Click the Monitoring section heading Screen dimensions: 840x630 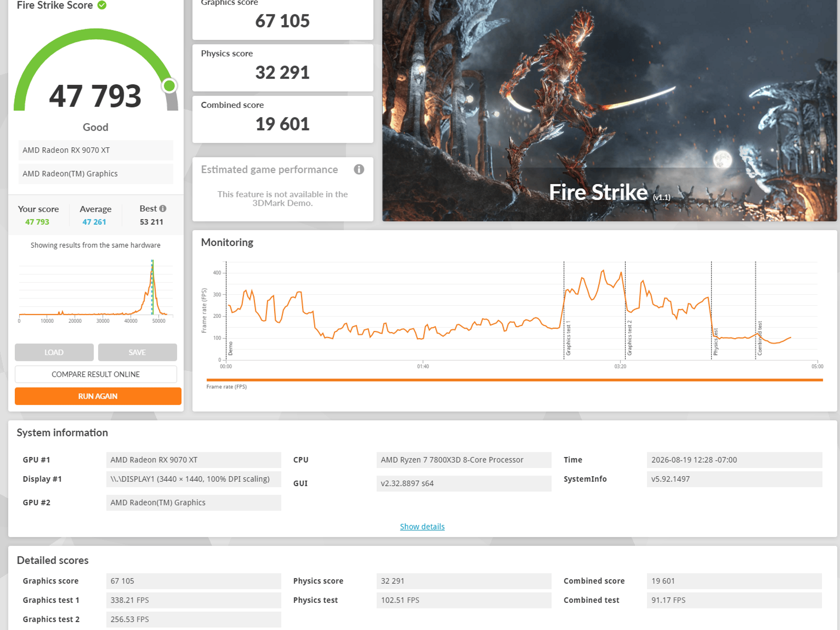(x=227, y=242)
